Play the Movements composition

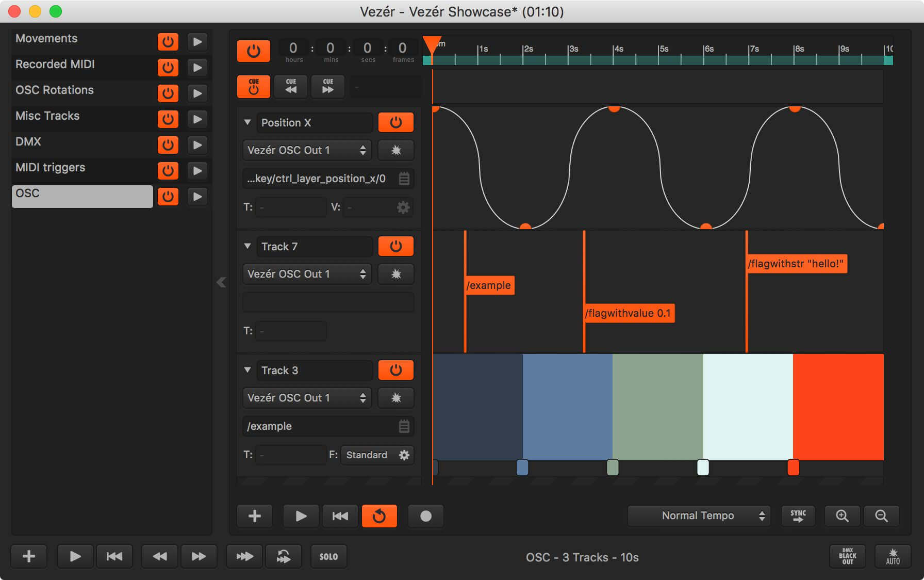[197, 41]
